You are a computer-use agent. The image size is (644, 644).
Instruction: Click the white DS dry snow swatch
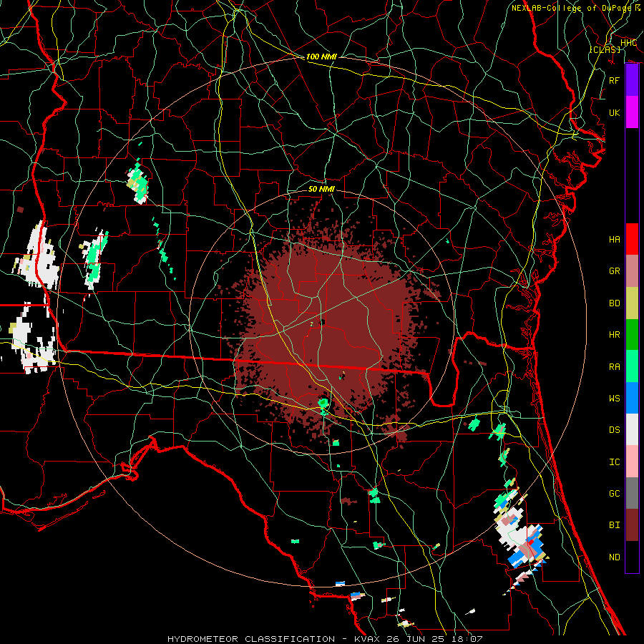click(632, 429)
